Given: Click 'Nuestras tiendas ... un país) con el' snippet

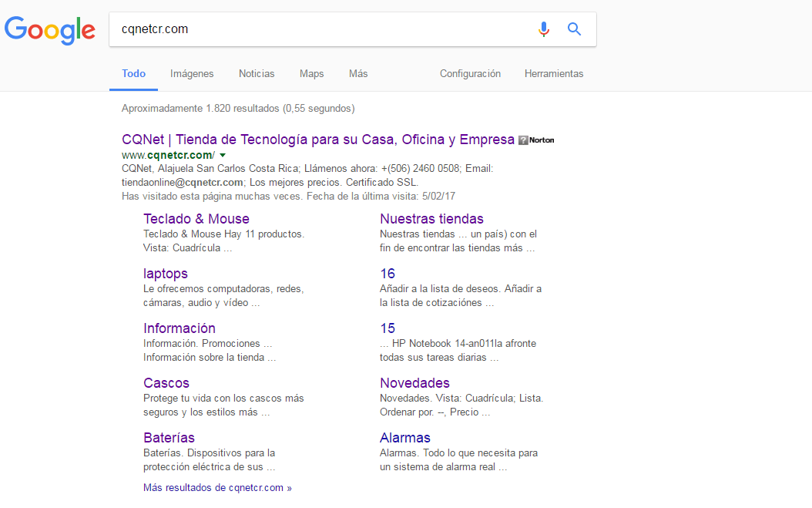Looking at the screenshot, I should pos(458,234).
